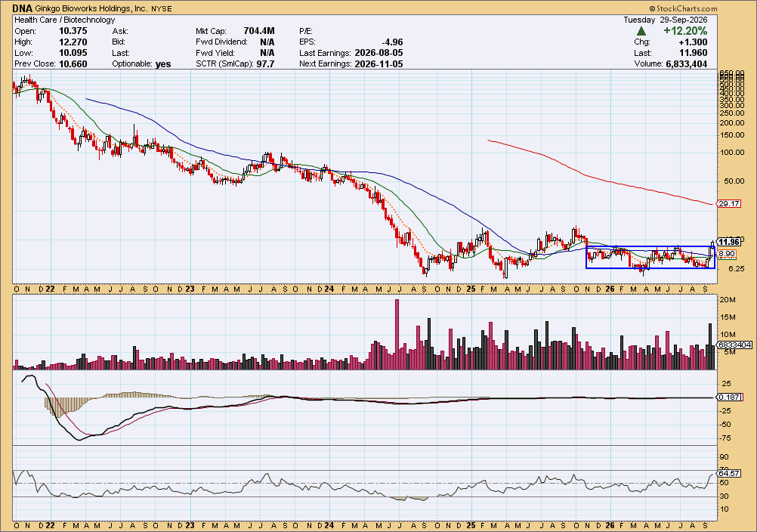This screenshot has height=532, width=757.
Task: Click the Volume value 6,833,404
Action: (x=687, y=63)
